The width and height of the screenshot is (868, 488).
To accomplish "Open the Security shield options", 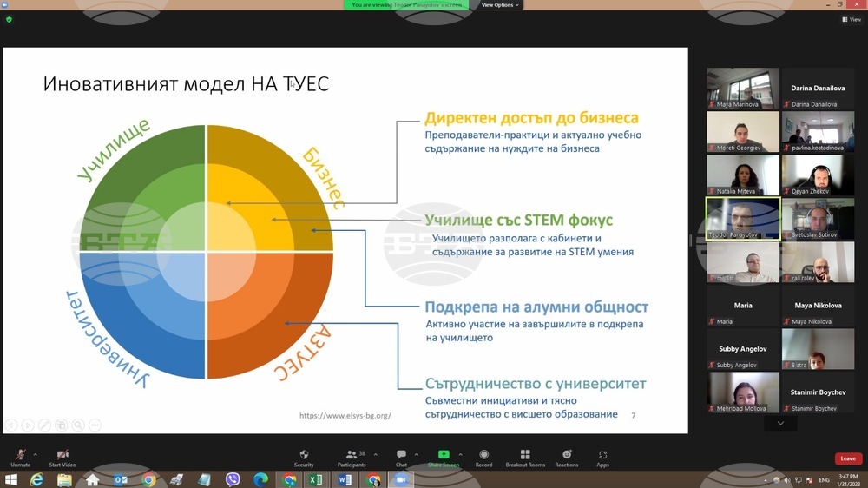I will [x=304, y=457].
